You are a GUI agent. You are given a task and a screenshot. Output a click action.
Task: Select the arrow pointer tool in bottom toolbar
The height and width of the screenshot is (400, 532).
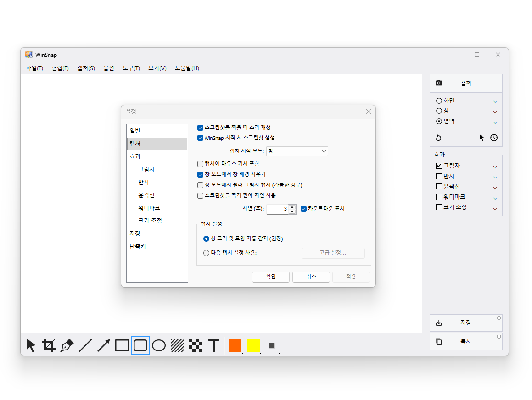31,345
